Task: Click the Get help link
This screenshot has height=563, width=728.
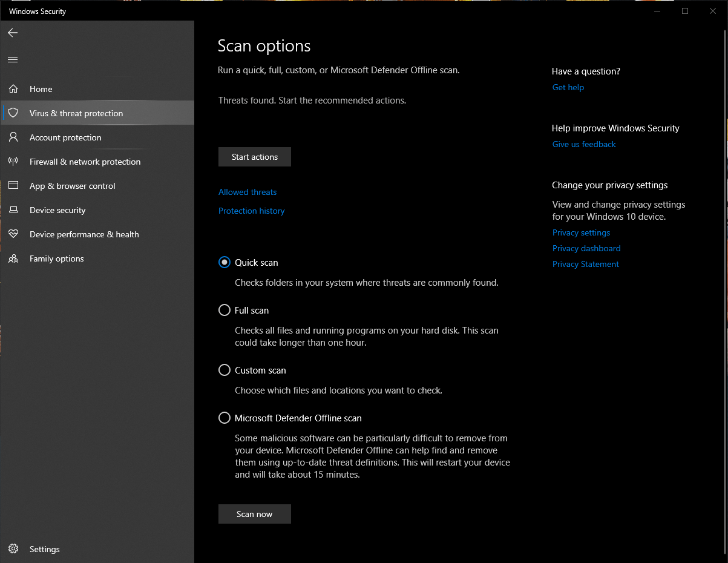Action: [568, 87]
